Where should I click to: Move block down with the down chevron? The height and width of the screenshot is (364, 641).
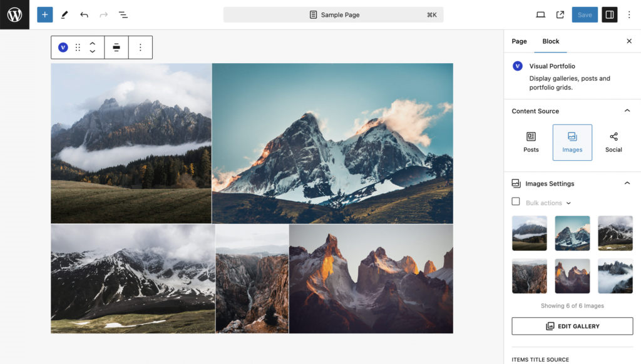(93, 51)
